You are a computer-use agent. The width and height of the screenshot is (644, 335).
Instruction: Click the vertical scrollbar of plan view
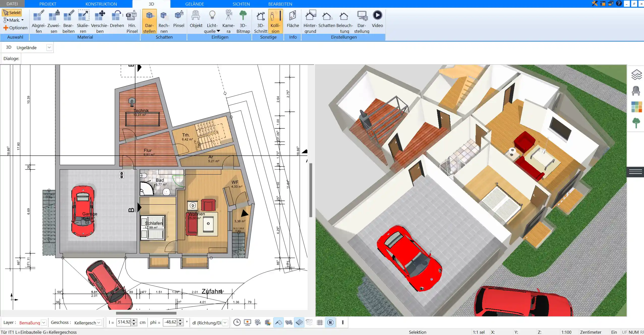click(311, 190)
